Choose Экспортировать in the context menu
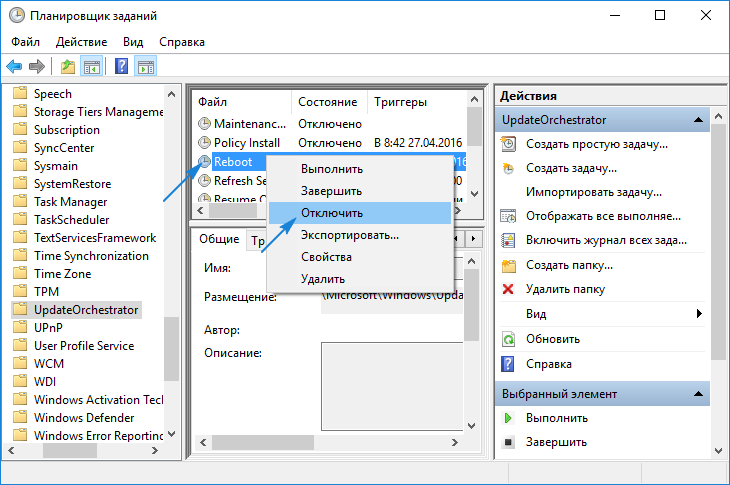Image resolution: width=730 pixels, height=485 pixels. pos(360,235)
